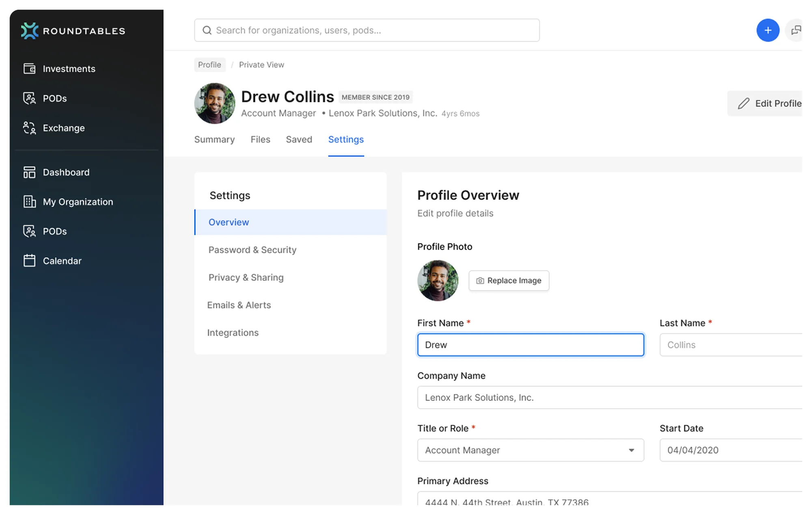Click the First Name field with Drew
The image size is (812, 515).
[x=531, y=345]
